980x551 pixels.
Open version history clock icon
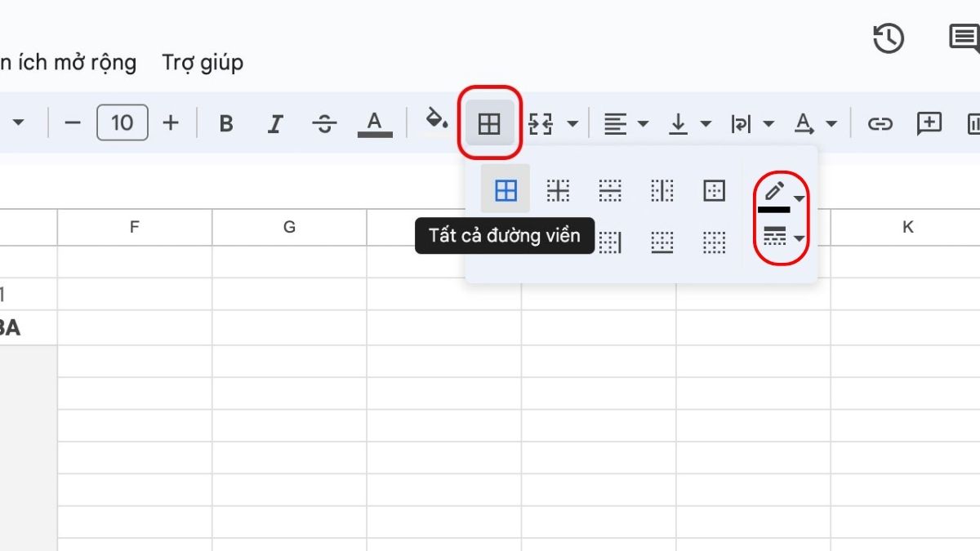tap(889, 38)
